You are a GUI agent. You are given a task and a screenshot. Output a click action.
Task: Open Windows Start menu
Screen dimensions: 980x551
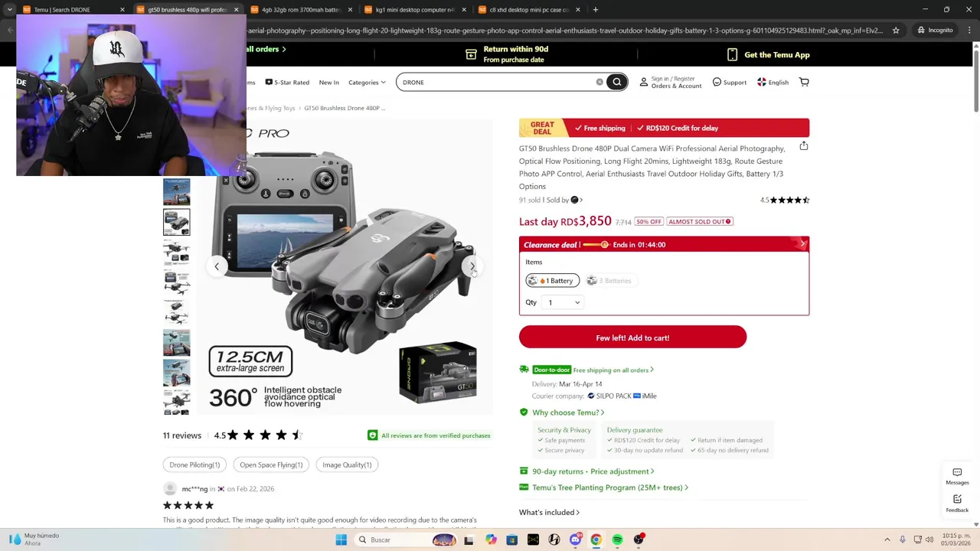[341, 540]
